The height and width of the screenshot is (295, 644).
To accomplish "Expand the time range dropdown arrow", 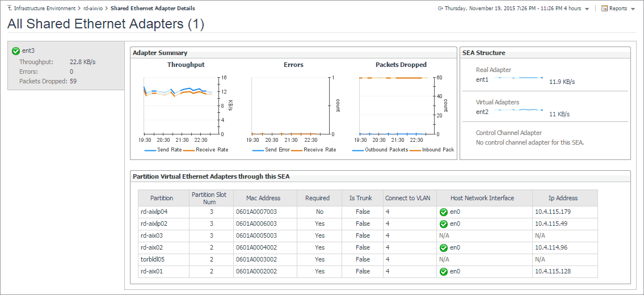I will coord(587,9).
